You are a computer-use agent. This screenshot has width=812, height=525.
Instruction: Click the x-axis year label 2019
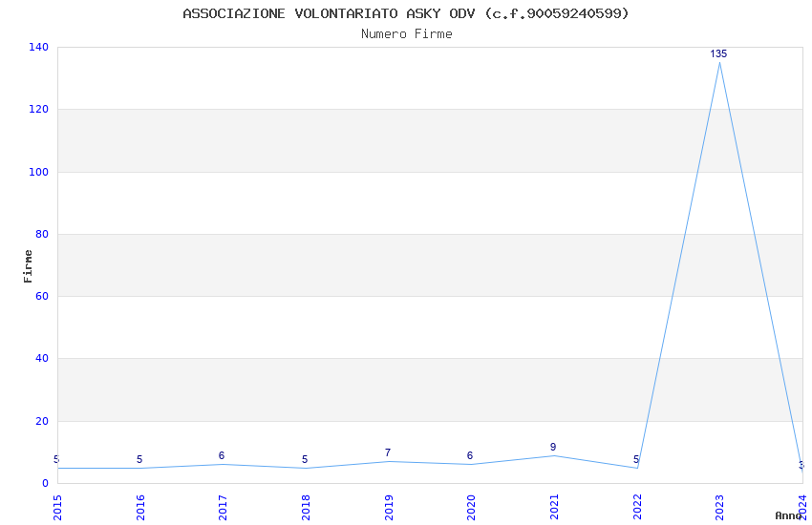click(389, 508)
